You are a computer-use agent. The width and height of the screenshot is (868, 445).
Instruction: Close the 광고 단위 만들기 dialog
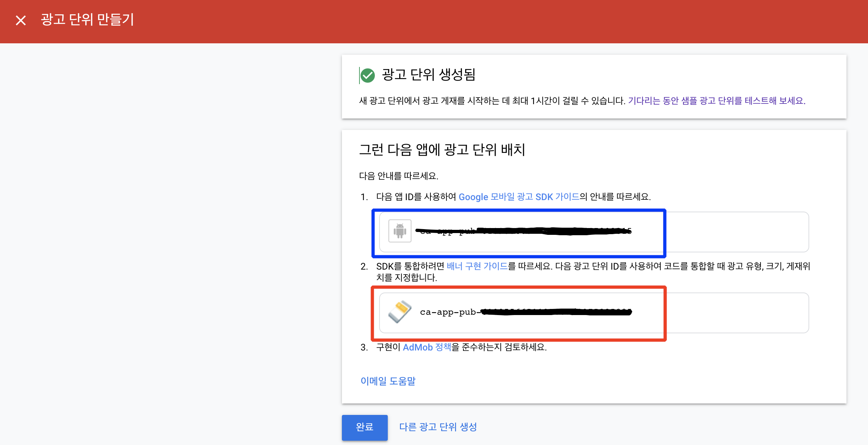coord(21,20)
